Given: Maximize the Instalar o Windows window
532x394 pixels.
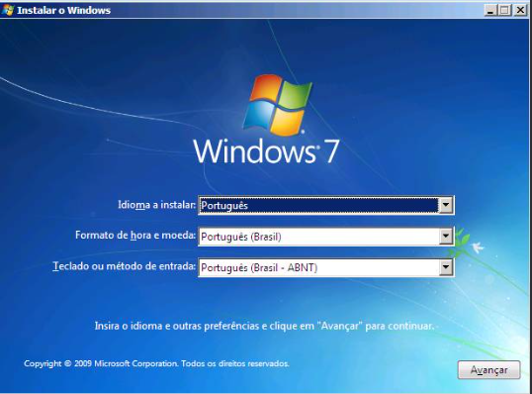Looking at the screenshot, I should pos(505,10).
